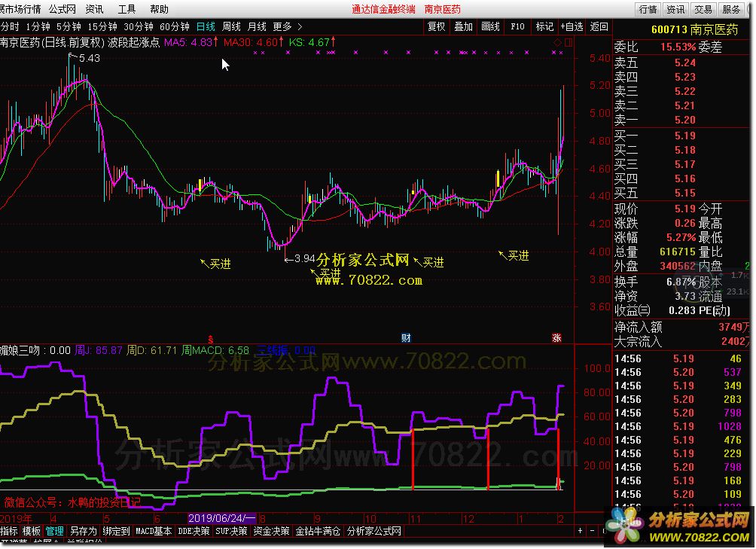Open the 资讯 menu in the top menu bar
The height and width of the screenshot is (549, 756).
[x=95, y=9]
